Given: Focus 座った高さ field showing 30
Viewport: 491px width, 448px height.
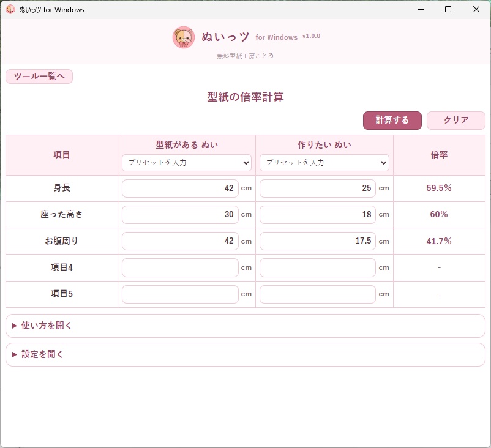Looking at the screenshot, I should click(180, 214).
